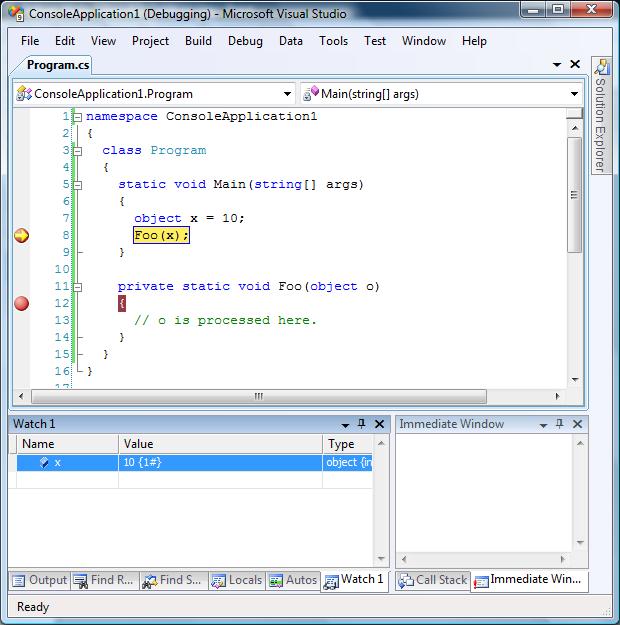Open the View menu
This screenshot has height=625, width=620.
(x=103, y=41)
